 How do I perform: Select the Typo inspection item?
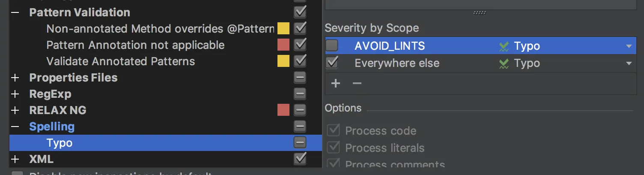59,143
